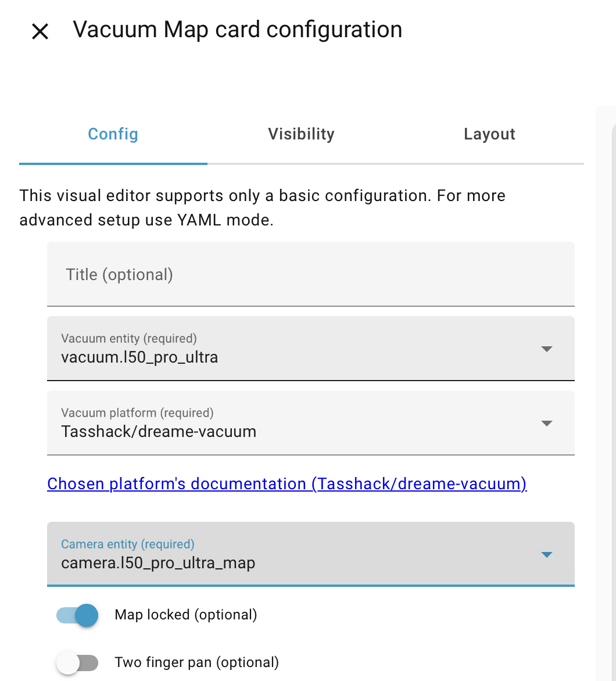This screenshot has width=616, height=681.
Task: Open the chosen platform's documentation link
Action: 287,483
